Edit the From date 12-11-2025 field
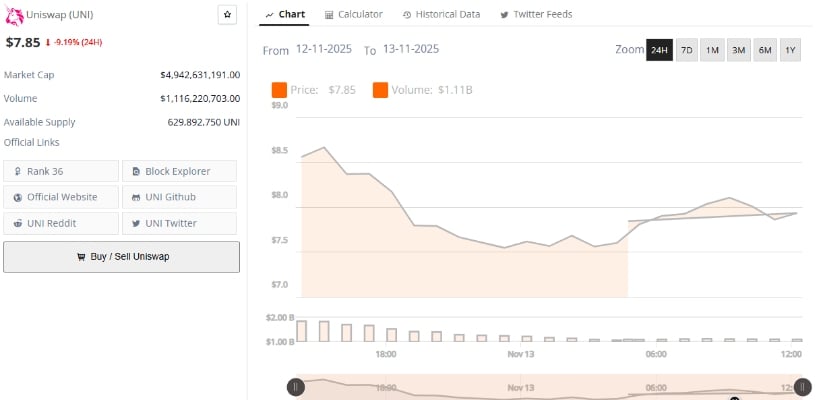825x400 pixels. (325, 49)
